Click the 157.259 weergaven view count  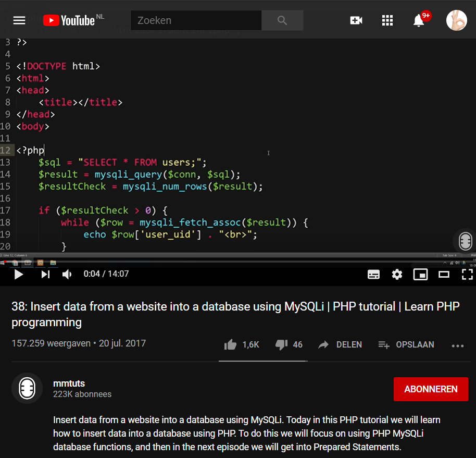tap(51, 343)
